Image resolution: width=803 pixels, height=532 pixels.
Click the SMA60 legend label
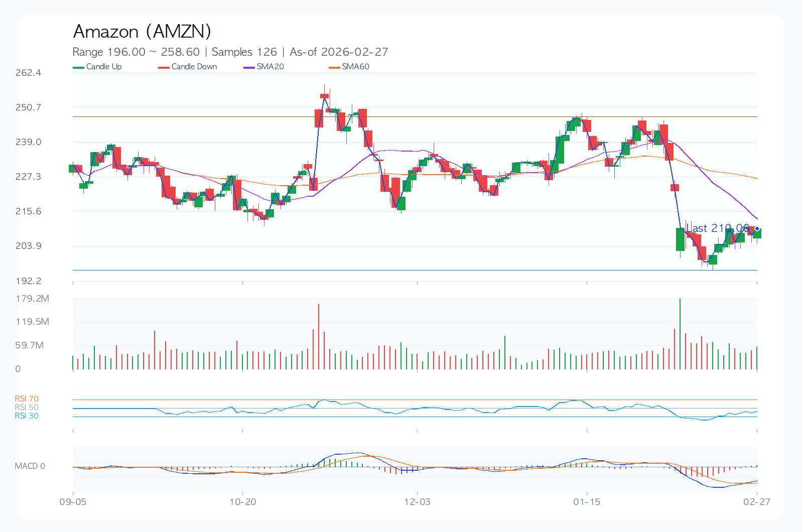355,67
